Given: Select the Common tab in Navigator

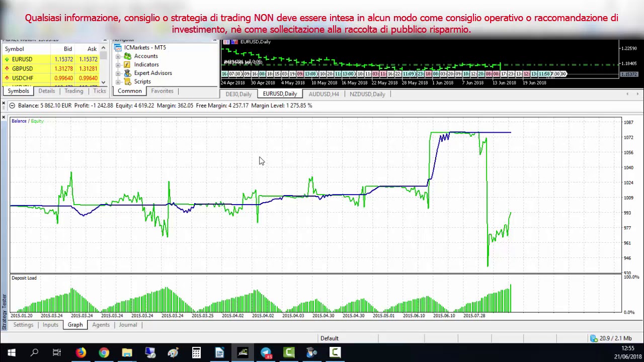Looking at the screenshot, I should pyautogui.click(x=129, y=91).
